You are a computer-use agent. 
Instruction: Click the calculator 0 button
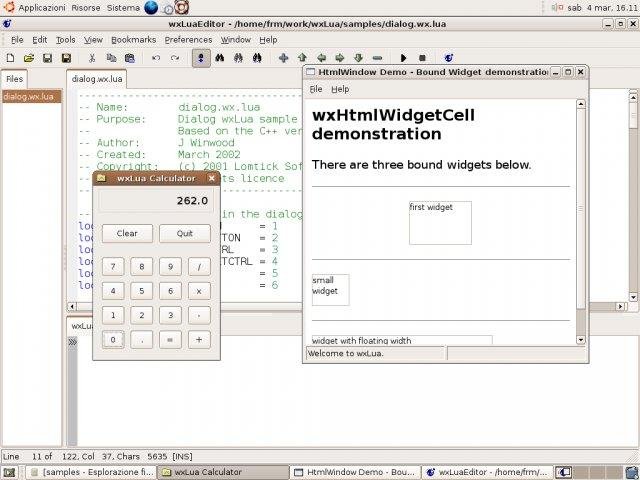pyautogui.click(x=113, y=340)
